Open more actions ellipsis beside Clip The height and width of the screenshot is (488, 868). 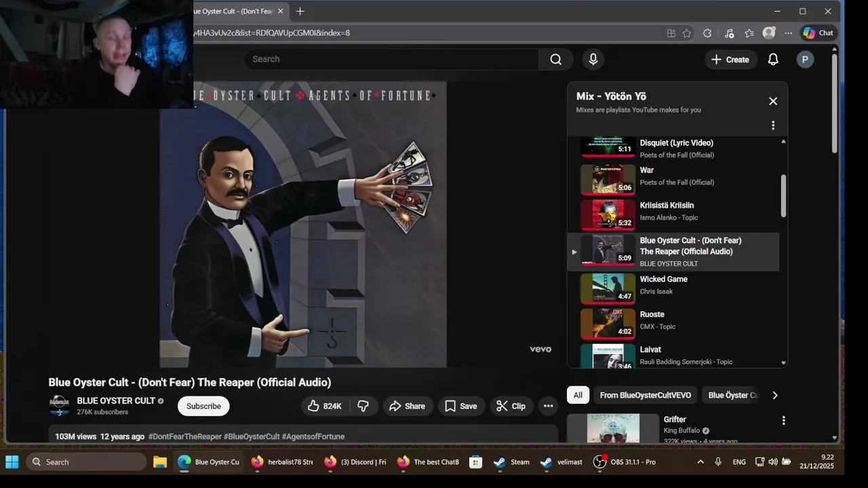[549, 406]
